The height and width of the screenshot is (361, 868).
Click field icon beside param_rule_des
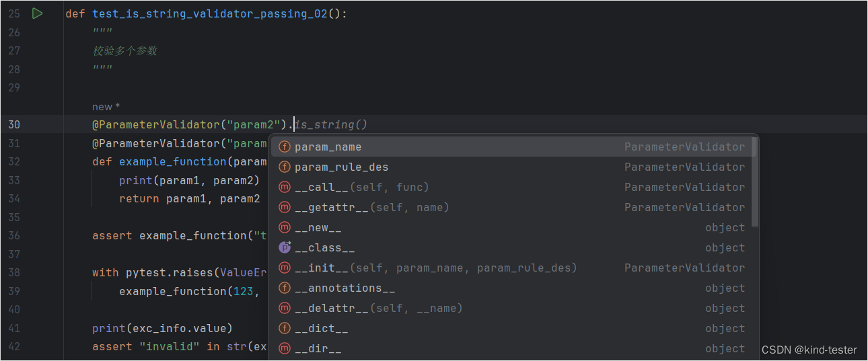285,167
